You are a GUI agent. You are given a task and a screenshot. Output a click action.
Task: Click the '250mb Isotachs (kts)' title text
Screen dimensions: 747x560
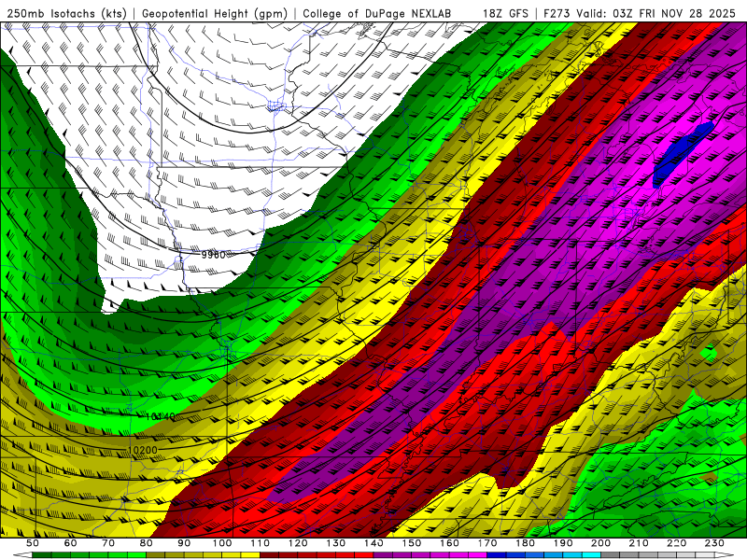point(66,14)
